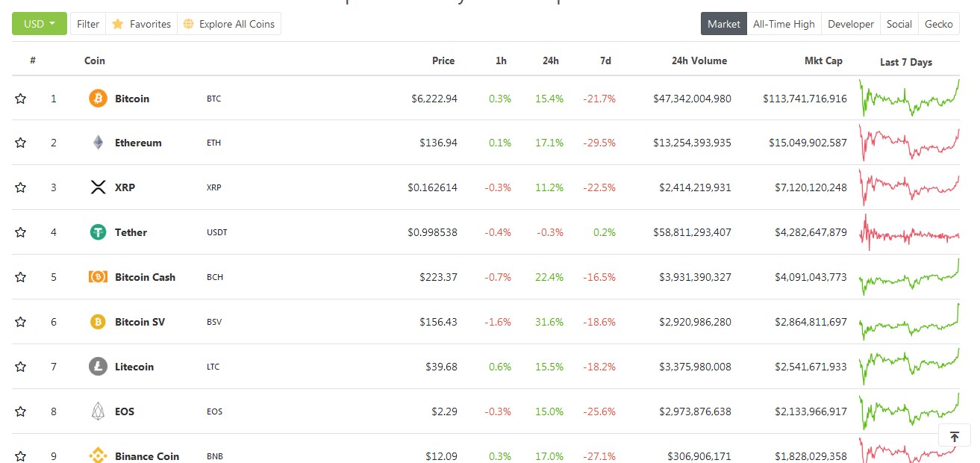Click the USDT ticker symbol
This screenshot has height=463, width=980.
tap(217, 233)
